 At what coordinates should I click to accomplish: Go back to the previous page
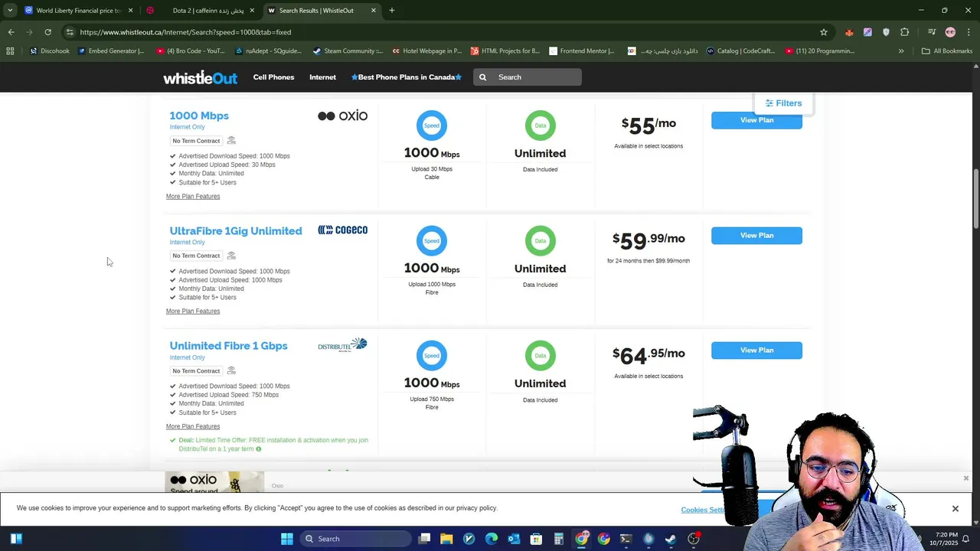click(x=11, y=32)
